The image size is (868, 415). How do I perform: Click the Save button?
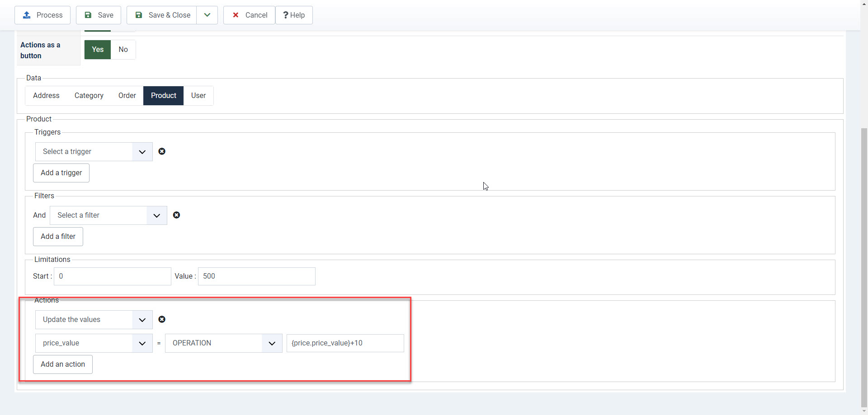[x=99, y=15]
